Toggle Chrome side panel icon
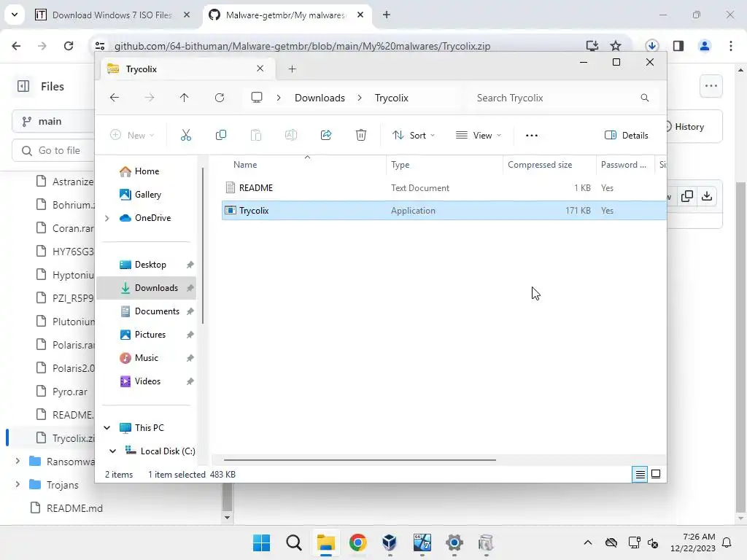Viewport: 747px width, 560px height. click(x=678, y=46)
